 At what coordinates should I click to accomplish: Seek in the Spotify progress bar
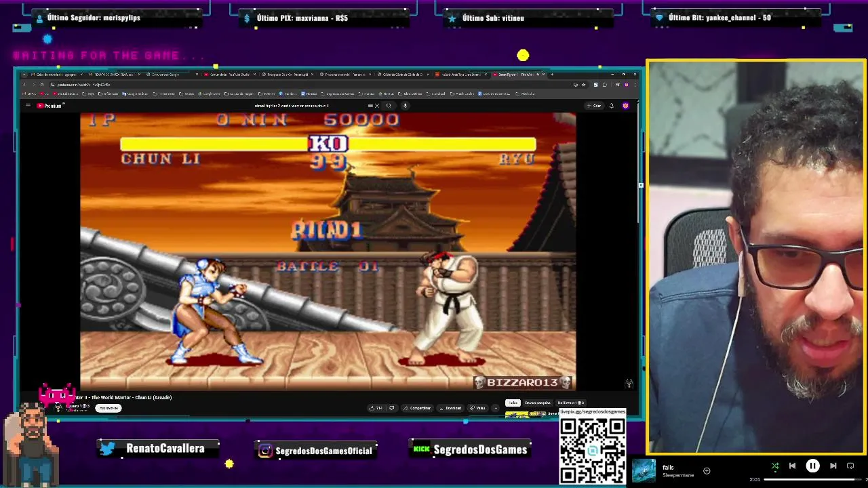click(814, 480)
